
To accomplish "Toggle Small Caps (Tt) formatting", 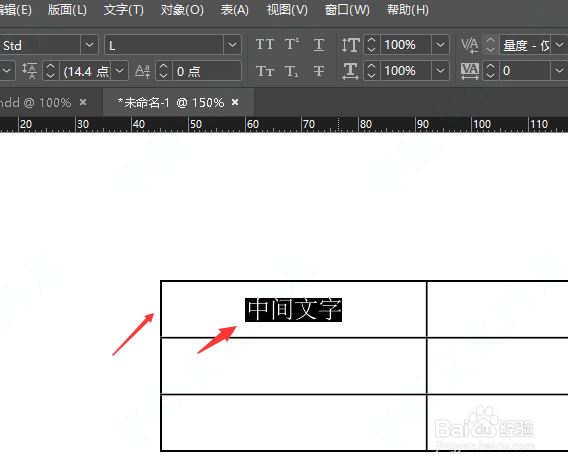I will coord(265,71).
